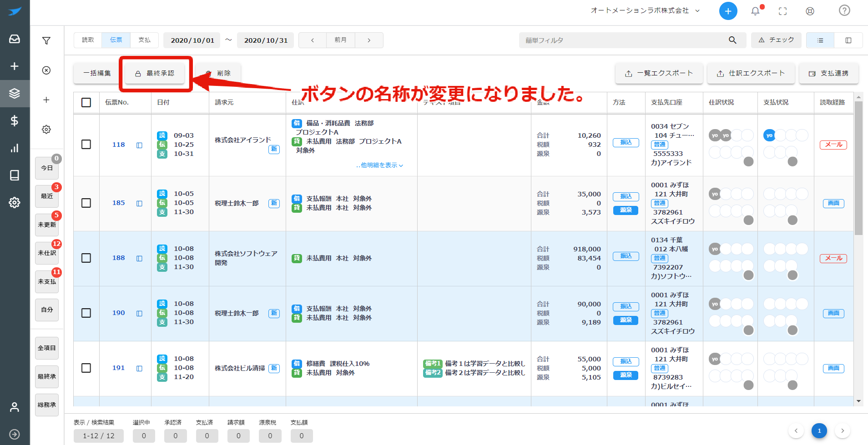This screenshot has width=868, height=445.
Task: Check the box for slip 185
Action: [x=86, y=203]
